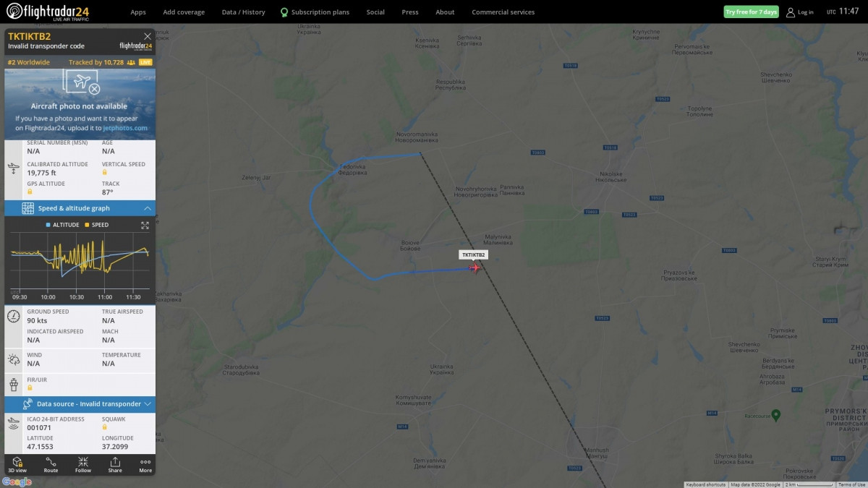Expand the speed & altitude graph fullscreen
Image resolution: width=868 pixels, height=488 pixels.
click(x=145, y=226)
